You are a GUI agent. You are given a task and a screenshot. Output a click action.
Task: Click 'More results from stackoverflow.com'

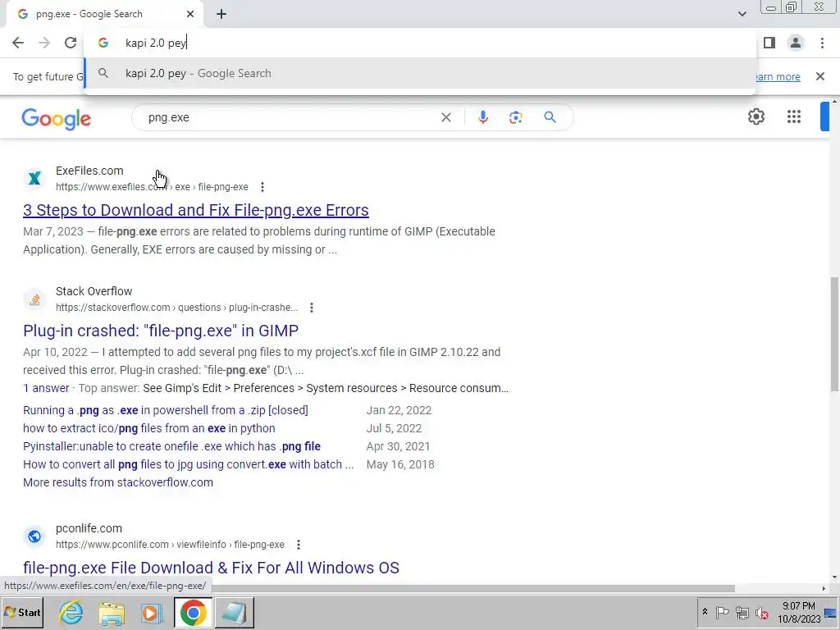point(118,482)
